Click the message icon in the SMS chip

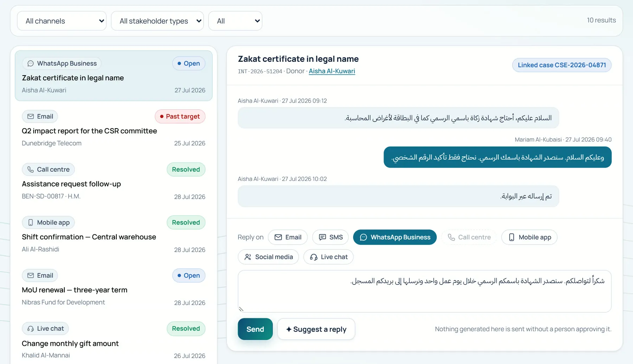click(x=322, y=238)
